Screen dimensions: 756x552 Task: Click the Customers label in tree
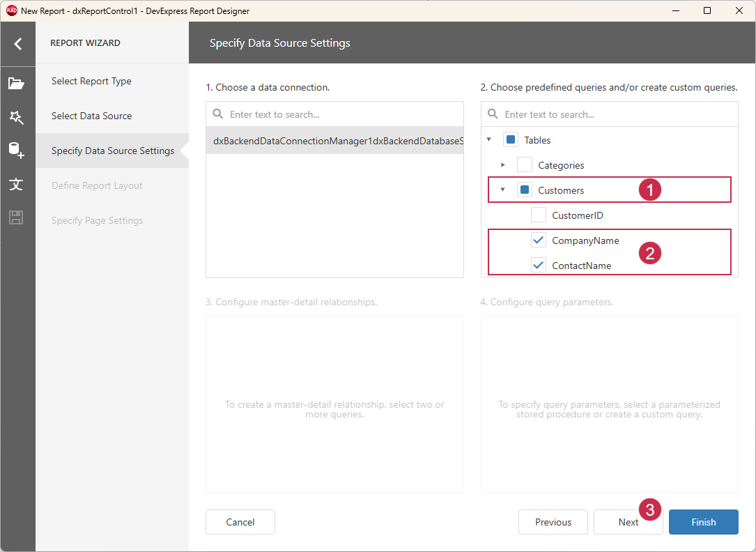(x=561, y=190)
